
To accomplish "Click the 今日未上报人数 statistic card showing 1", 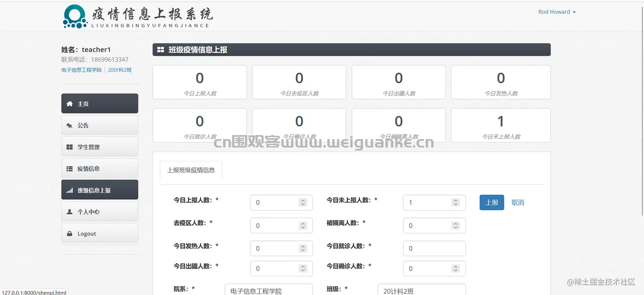I will click(501, 125).
